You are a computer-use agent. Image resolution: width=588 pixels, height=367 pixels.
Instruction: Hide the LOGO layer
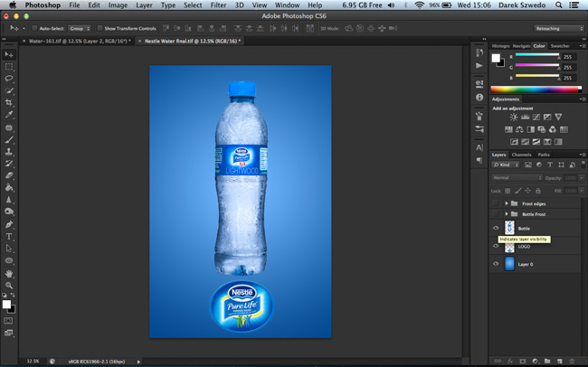pyautogui.click(x=496, y=246)
